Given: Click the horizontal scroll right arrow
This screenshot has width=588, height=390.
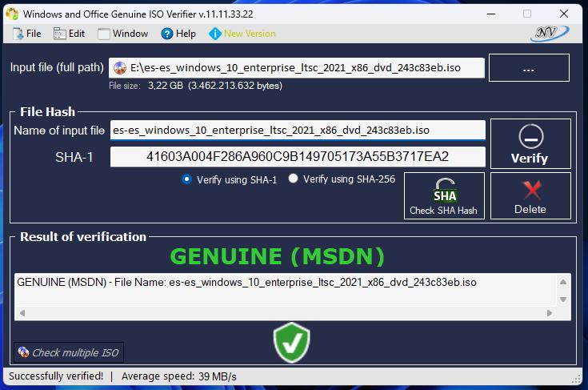Looking at the screenshot, I should [550, 313].
